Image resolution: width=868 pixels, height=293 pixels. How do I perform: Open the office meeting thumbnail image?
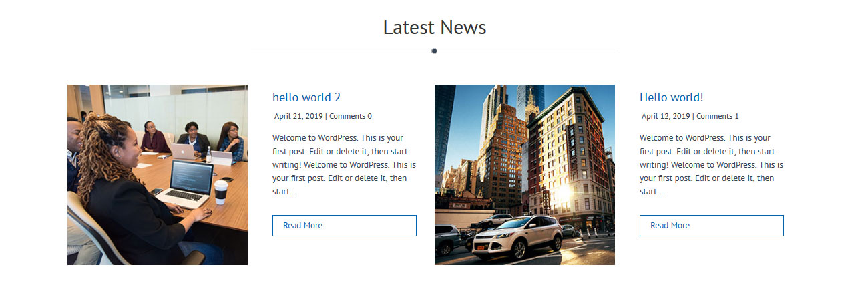158,175
